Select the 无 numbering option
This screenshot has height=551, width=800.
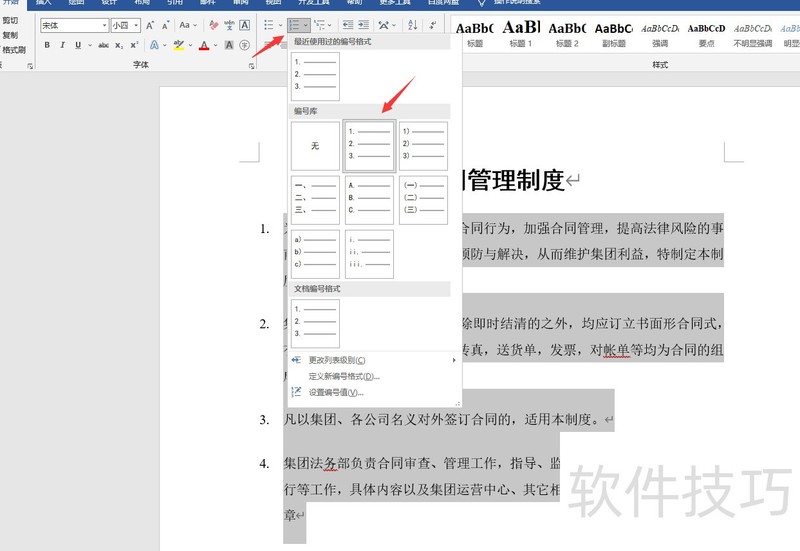315,146
